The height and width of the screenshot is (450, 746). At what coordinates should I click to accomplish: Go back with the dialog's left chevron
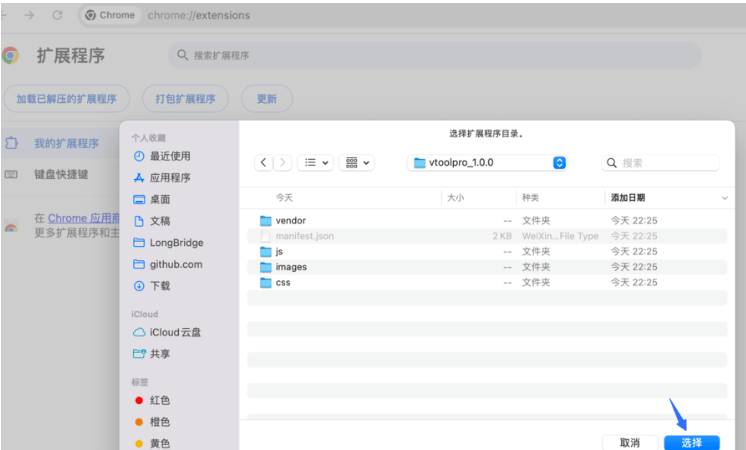pos(264,163)
